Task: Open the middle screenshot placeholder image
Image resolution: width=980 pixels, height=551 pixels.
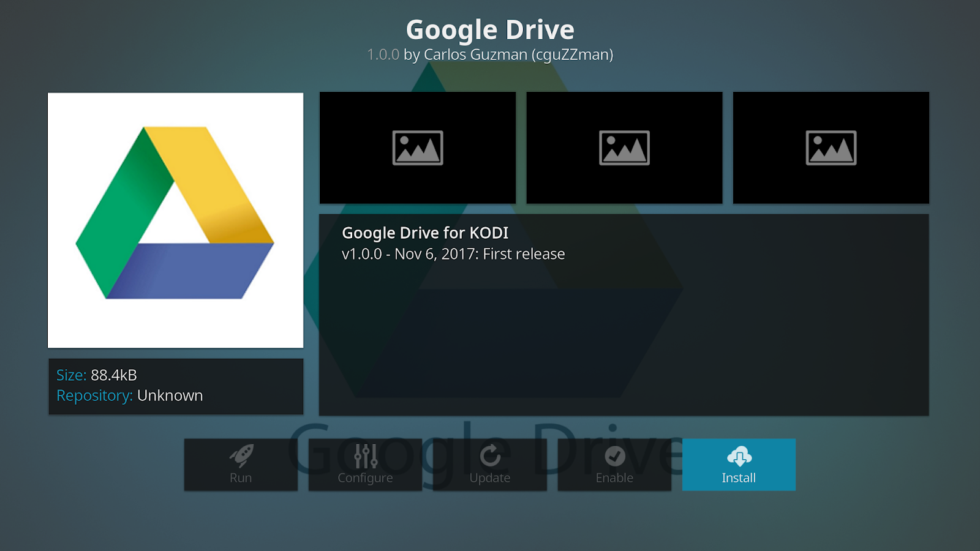Action: 624,147
